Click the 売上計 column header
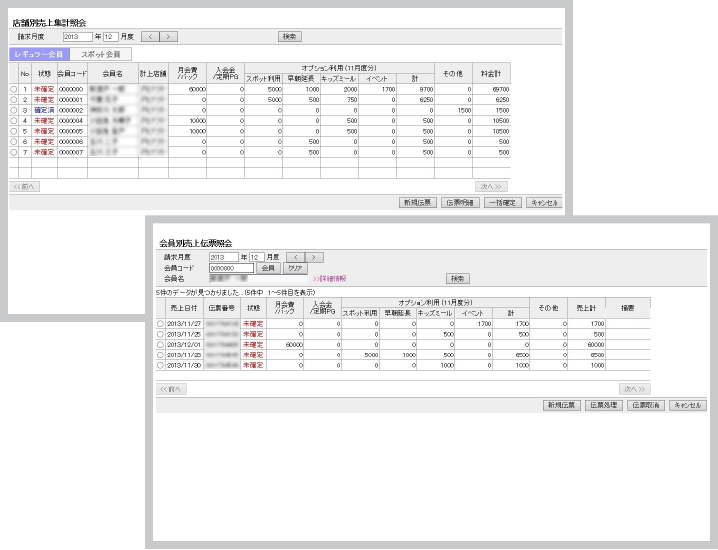 [586, 308]
